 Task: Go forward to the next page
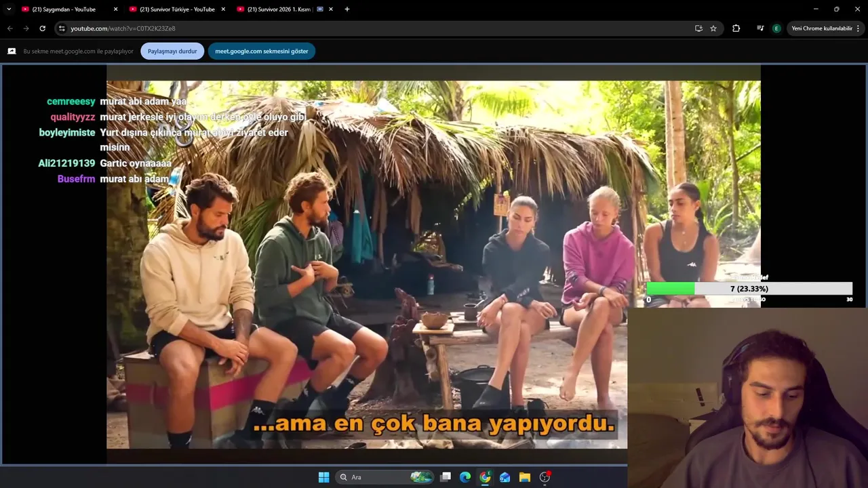tap(26, 28)
